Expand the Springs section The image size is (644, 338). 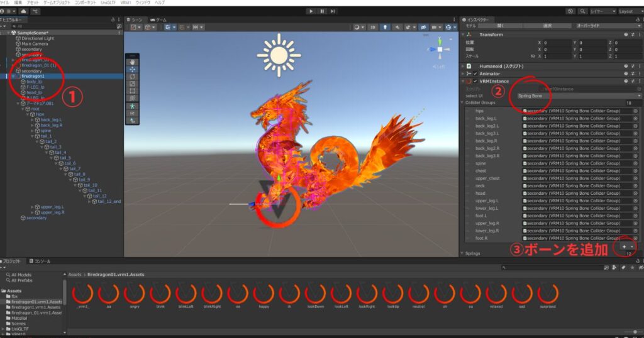click(x=462, y=253)
